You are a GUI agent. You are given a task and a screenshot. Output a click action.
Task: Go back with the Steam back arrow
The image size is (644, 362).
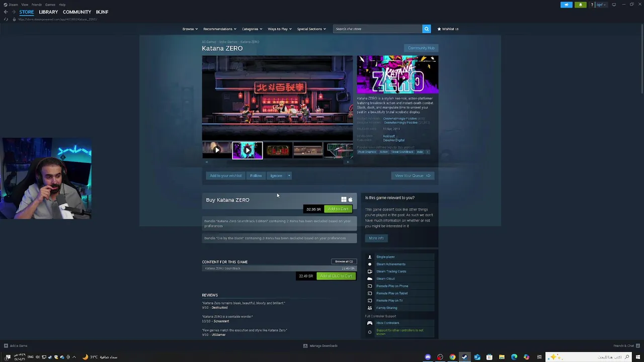[6, 12]
